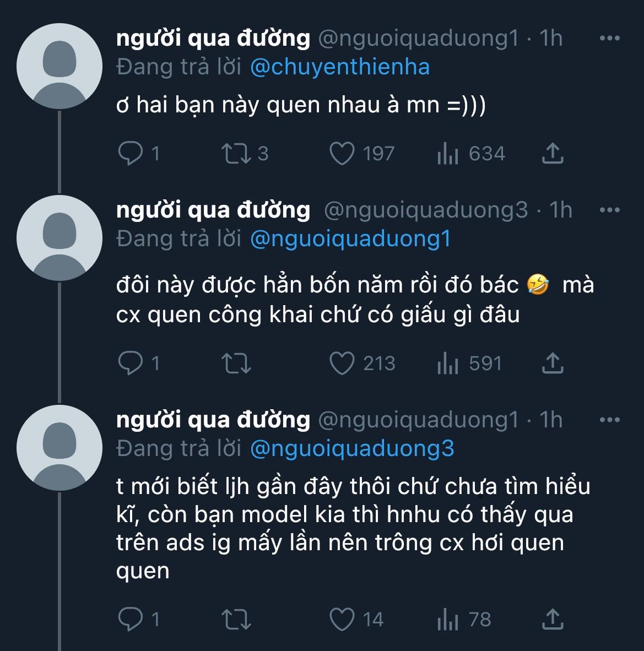Click the @chuyenthienha mention link
644x651 pixels.
tap(339, 67)
